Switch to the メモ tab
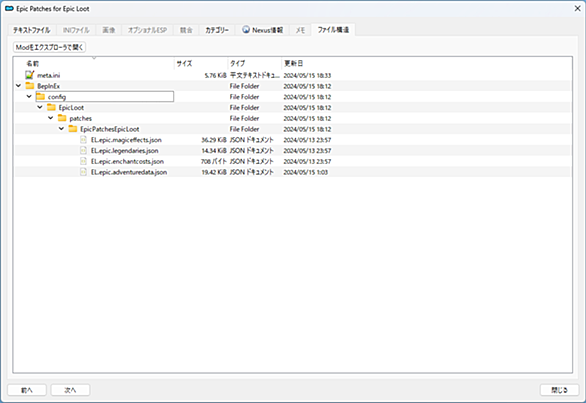586x403 pixels. (300, 30)
